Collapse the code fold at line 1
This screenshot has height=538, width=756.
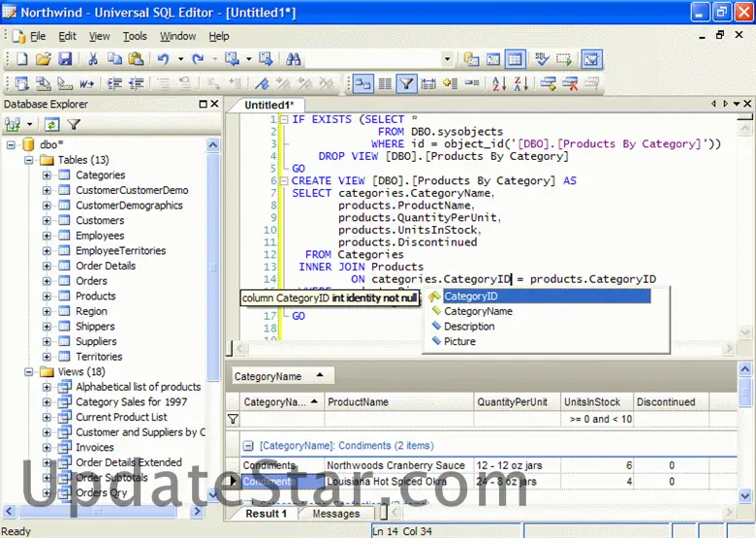click(x=284, y=119)
